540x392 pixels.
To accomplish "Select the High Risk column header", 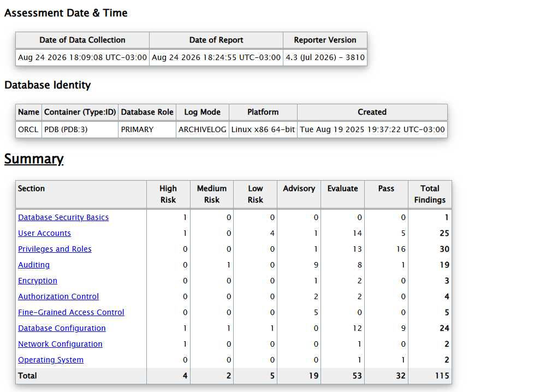I will point(168,194).
